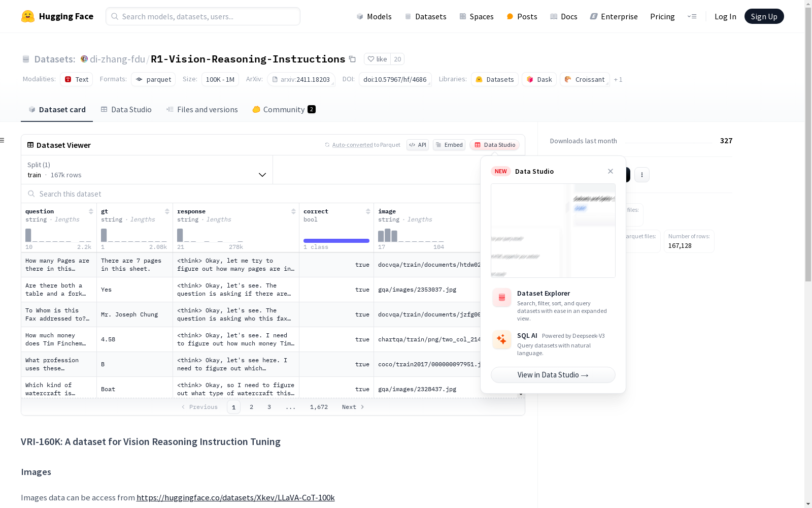Click the correct column class bar
The width and height of the screenshot is (812, 508).
tap(336, 241)
